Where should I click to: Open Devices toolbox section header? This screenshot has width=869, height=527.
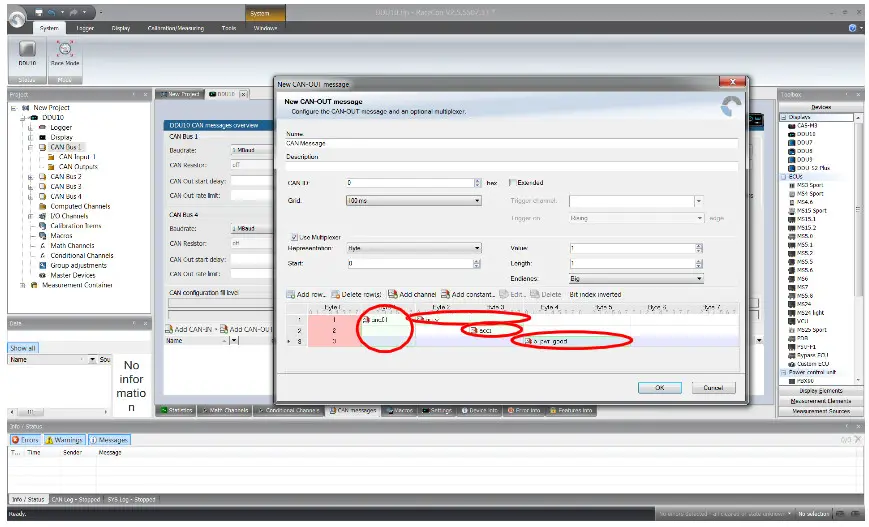pyautogui.click(x=821, y=108)
